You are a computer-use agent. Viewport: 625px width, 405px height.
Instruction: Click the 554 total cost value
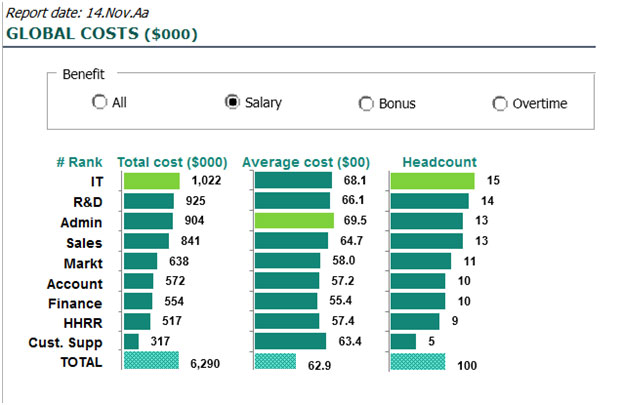[x=174, y=301]
